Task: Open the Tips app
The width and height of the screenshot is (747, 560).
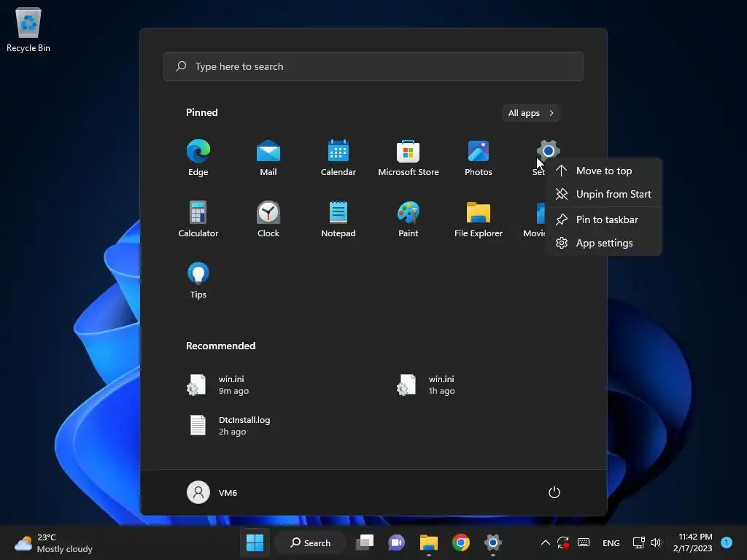Action: pos(198,281)
